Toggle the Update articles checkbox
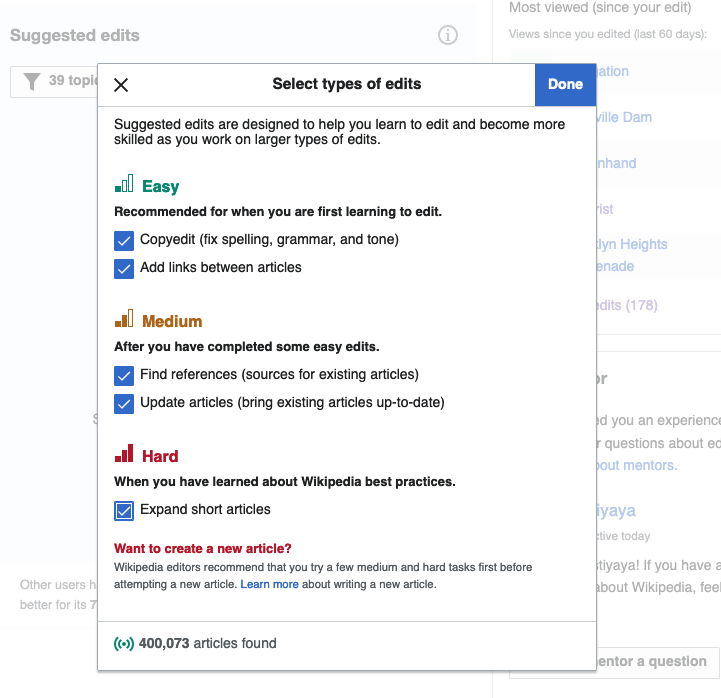Image resolution: width=721 pixels, height=698 pixels. pyautogui.click(x=124, y=403)
